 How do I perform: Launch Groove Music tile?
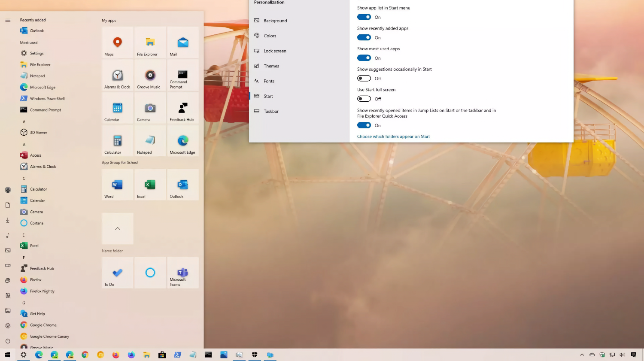pos(150,76)
